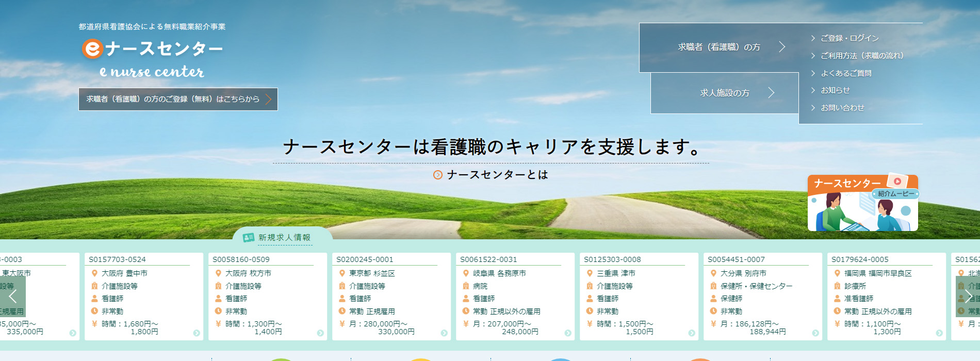980x361 pixels.
Task: Click the 岐阜県 各務原市 location text
Action: coord(499,273)
